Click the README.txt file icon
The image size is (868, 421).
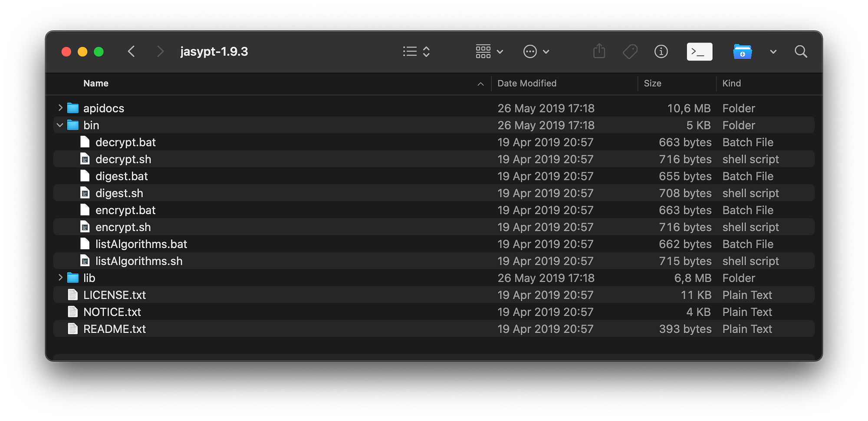pos(73,329)
